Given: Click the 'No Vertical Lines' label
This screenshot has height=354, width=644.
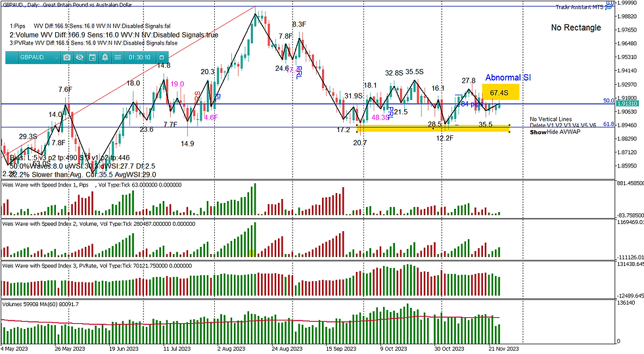Looking at the screenshot, I should pos(551,119).
